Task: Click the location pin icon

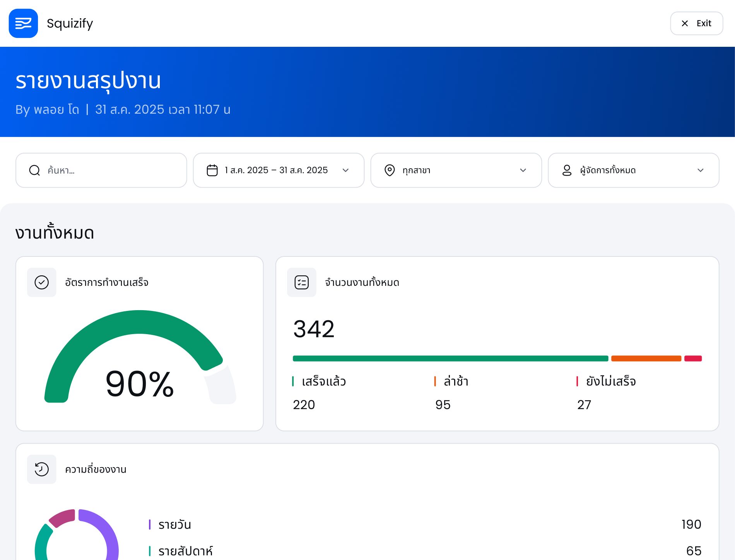Action: pyautogui.click(x=390, y=170)
